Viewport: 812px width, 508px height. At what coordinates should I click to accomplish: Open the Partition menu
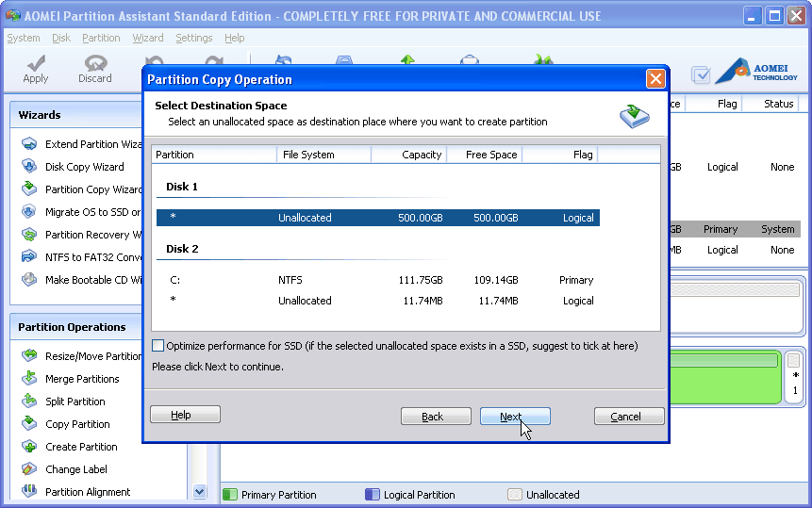pyautogui.click(x=101, y=38)
